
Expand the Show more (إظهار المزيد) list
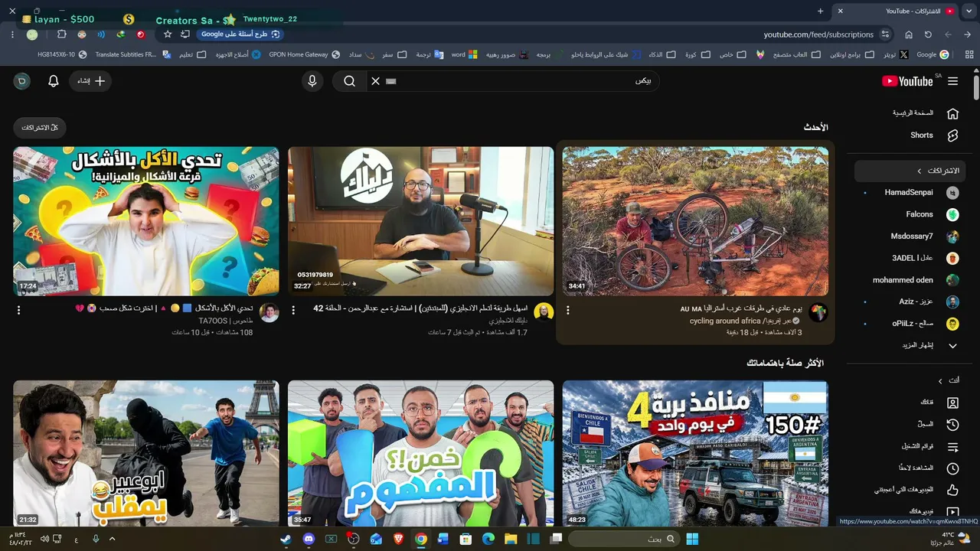point(910,346)
